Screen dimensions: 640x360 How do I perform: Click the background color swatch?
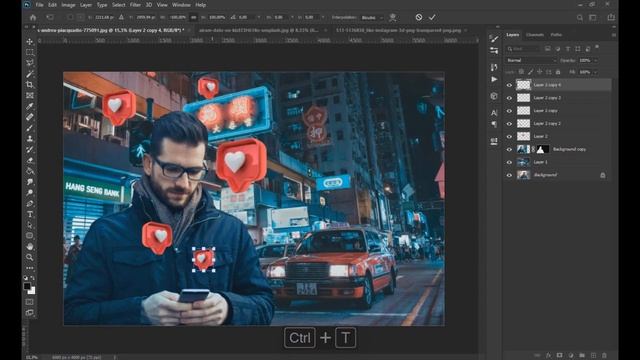pyautogui.click(x=32, y=291)
